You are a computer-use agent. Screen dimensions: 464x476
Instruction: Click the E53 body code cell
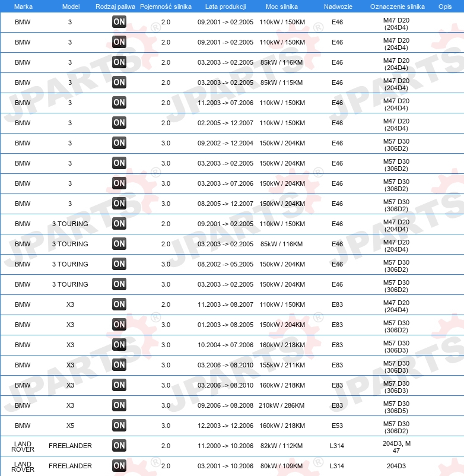[x=337, y=426]
